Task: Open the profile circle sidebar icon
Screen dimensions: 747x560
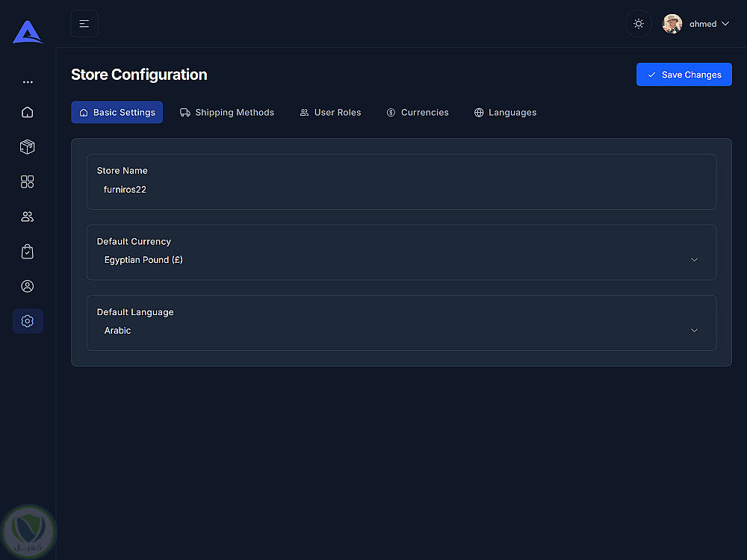Action: pos(28,286)
